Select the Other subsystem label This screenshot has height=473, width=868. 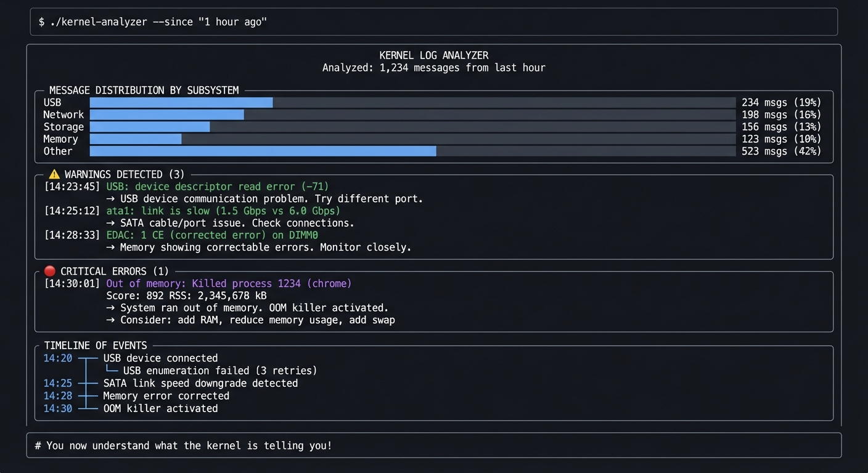[57, 151]
